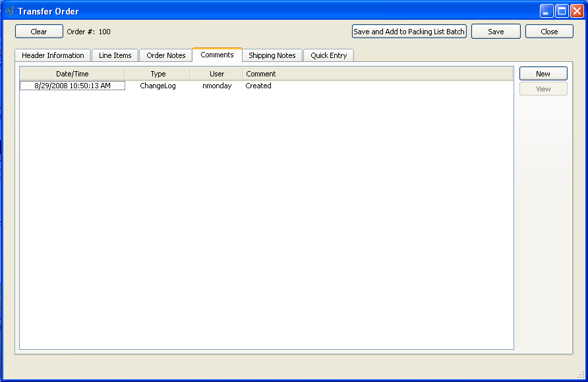Create a New comment
The height and width of the screenshot is (382, 588).
tap(543, 74)
